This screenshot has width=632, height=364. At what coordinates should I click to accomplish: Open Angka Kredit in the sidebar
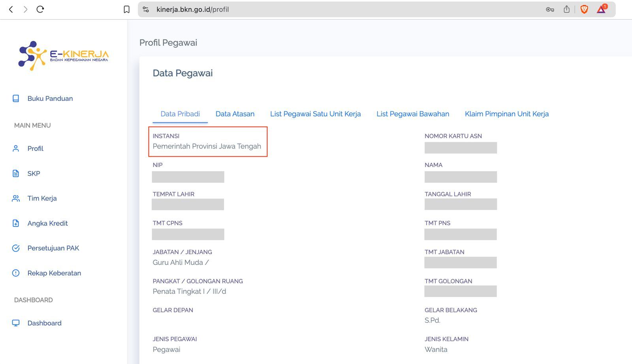(47, 223)
